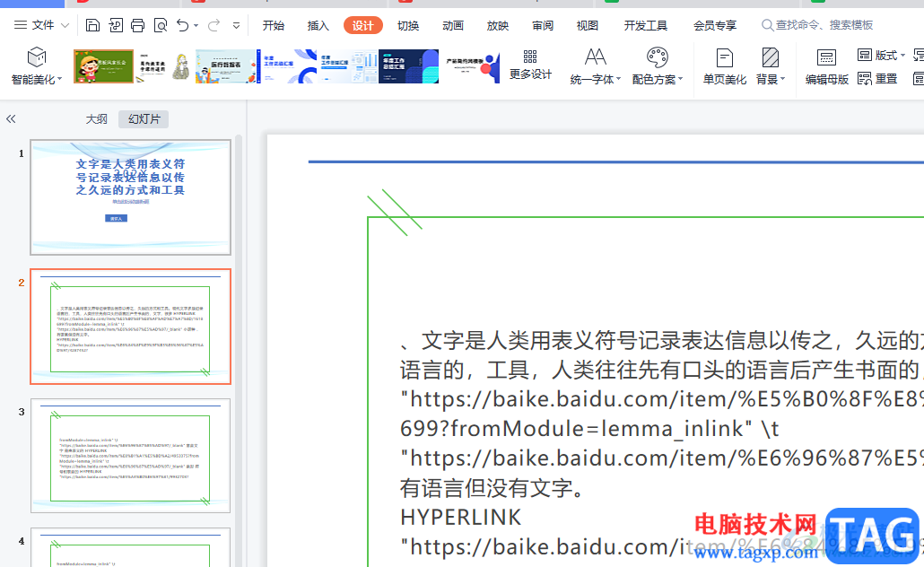Apply the light blue 医疗 report design template
924x567 pixels.
point(226,66)
